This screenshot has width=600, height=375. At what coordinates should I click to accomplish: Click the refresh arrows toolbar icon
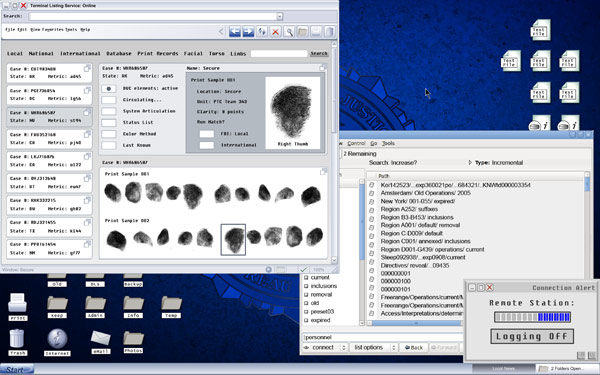[262, 32]
